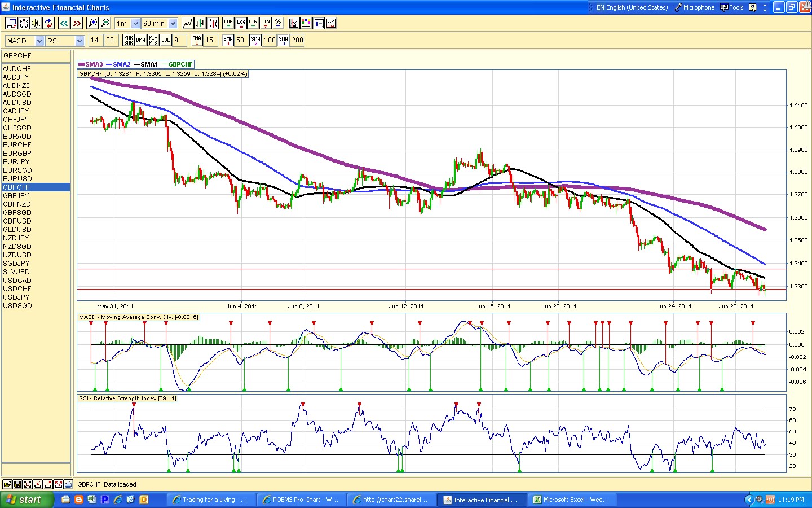Click the chart with side list icon
The width and height of the screenshot is (812, 508).
tap(319, 23)
